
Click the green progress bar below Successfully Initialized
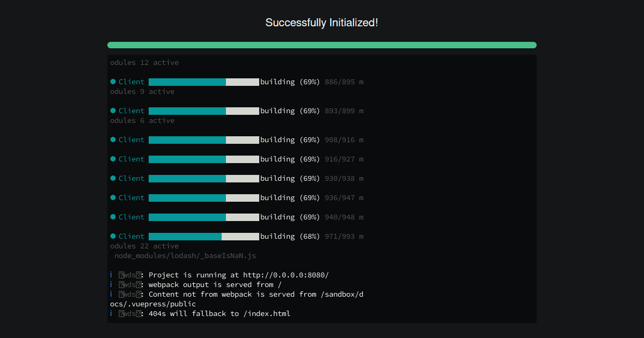(321, 45)
